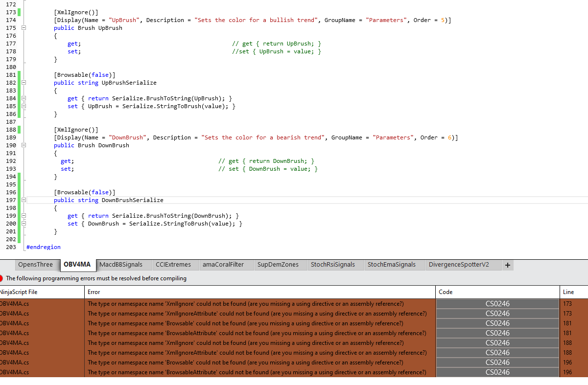Collapse the DownBrush property block on line 190
The image size is (588, 385).
pyautogui.click(x=24, y=145)
